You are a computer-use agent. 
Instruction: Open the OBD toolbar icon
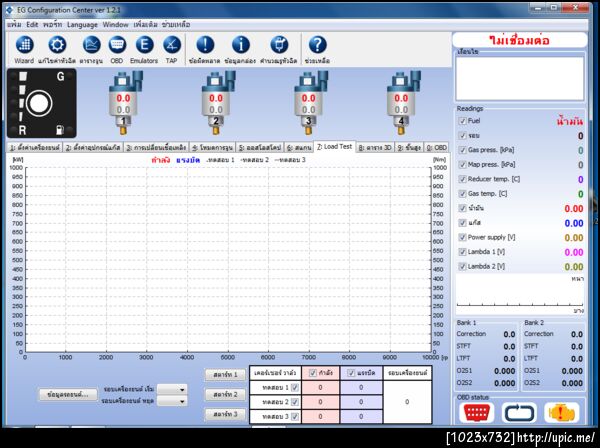coord(117,45)
